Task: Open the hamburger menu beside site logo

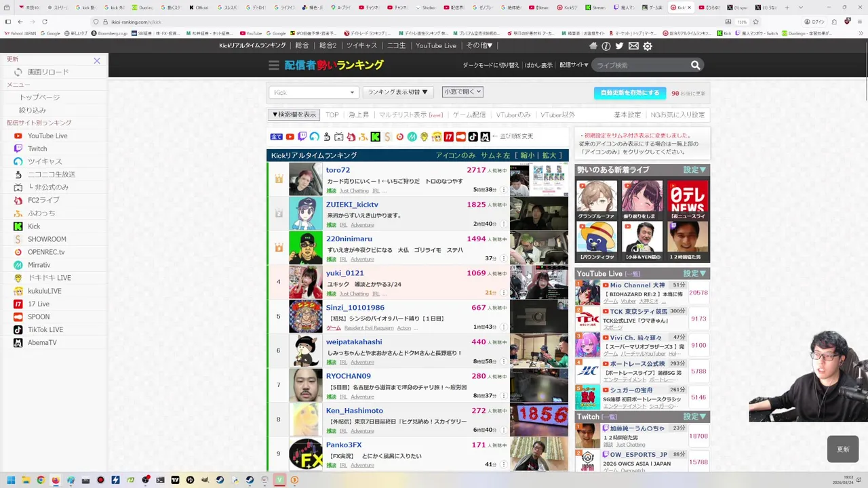Action: tap(274, 65)
